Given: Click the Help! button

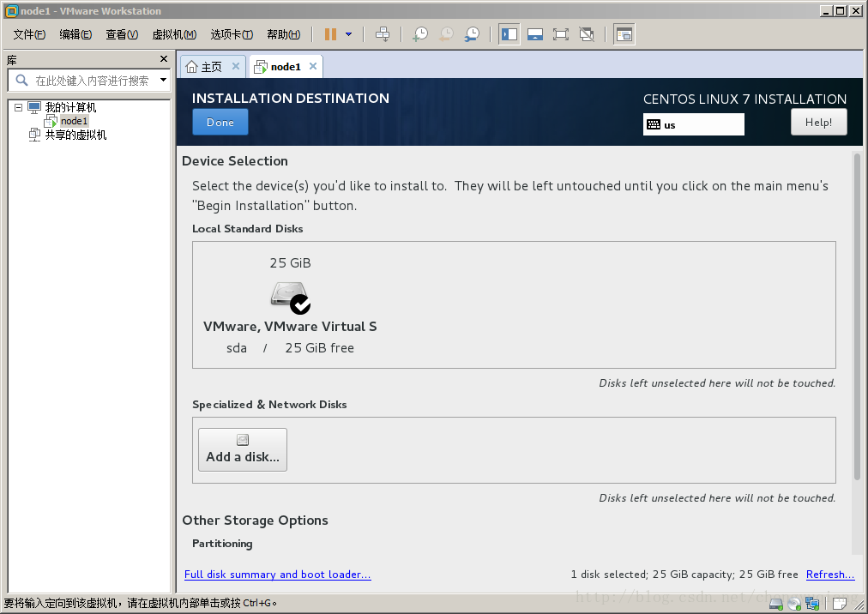Looking at the screenshot, I should pyautogui.click(x=819, y=123).
